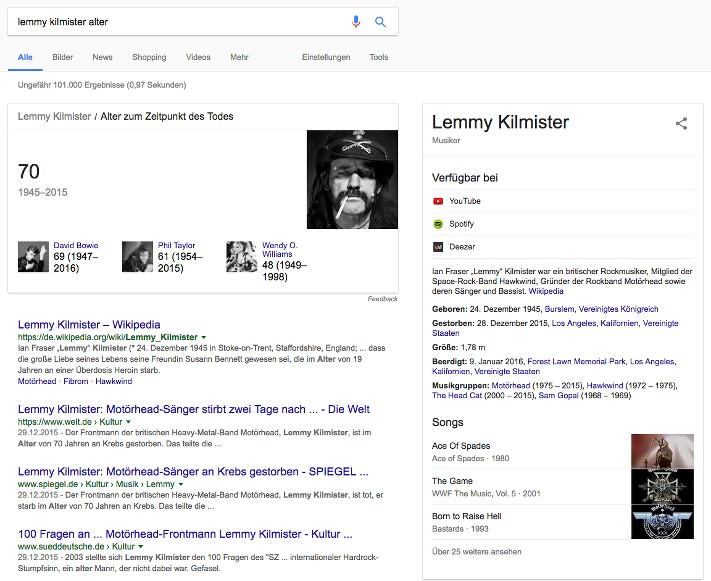This screenshot has width=711, height=581.
Task: Click the Wikipedia link in the panel description
Action: coord(546,291)
